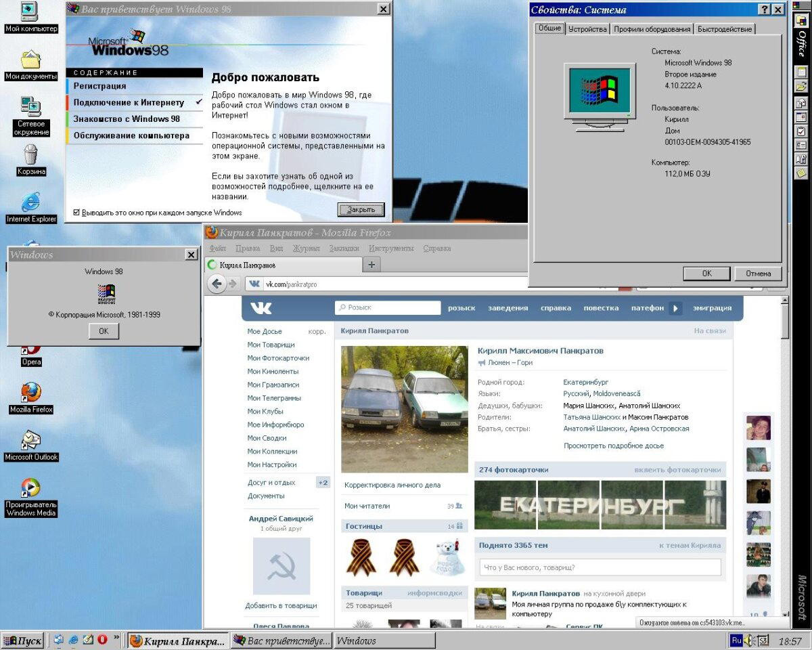Click the volume speaker tray icon
Image resolution: width=812 pixels, height=650 pixels.
point(750,640)
